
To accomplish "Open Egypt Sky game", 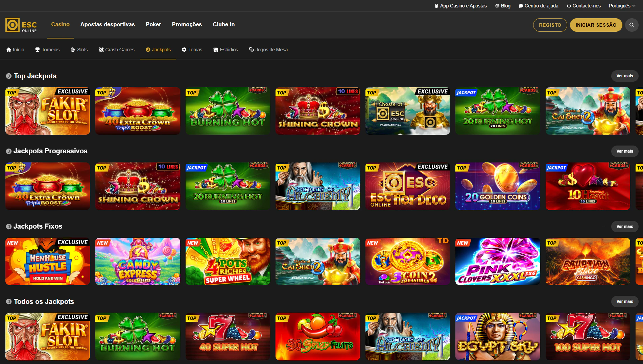I will [498, 336].
